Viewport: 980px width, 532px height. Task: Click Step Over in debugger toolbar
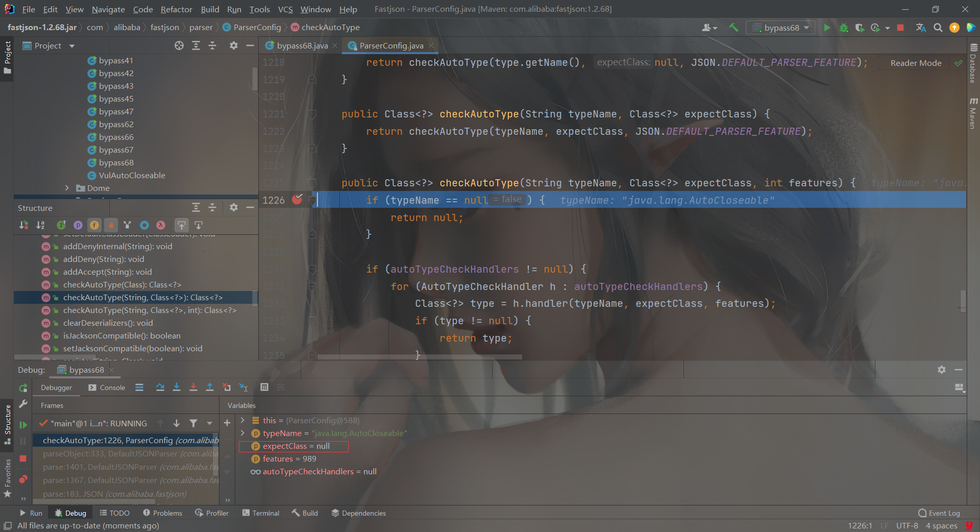(x=160, y=388)
